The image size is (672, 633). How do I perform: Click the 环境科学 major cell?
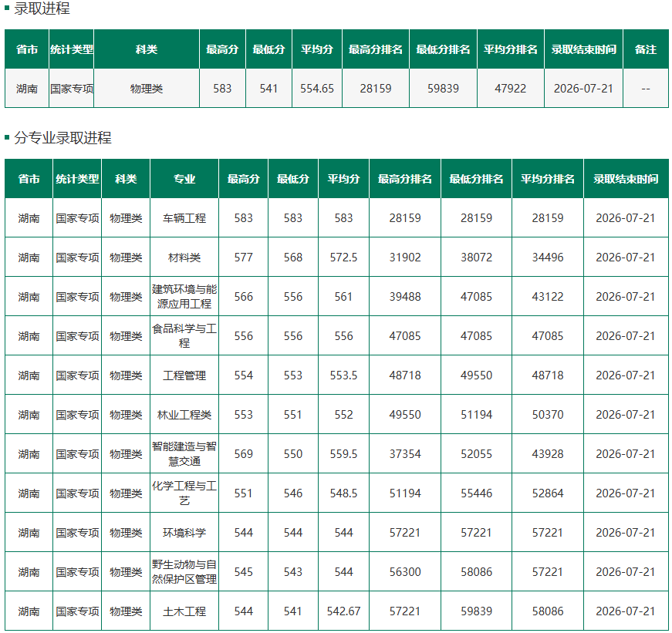(184, 532)
